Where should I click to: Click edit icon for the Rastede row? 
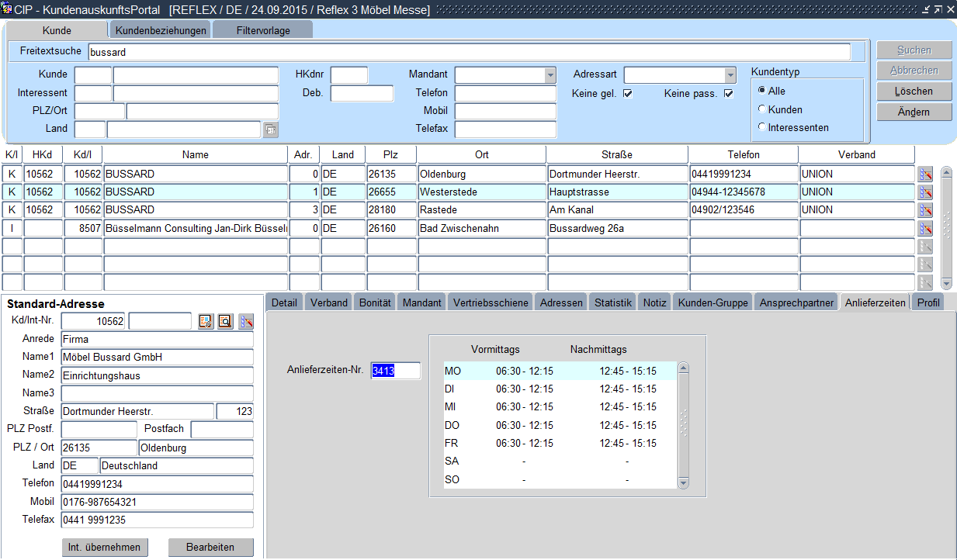924,210
